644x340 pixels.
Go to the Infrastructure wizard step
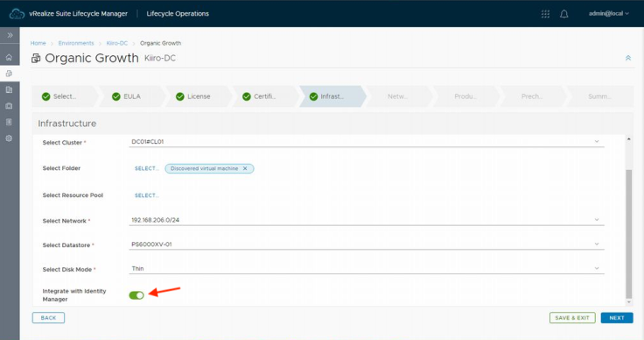click(x=332, y=96)
